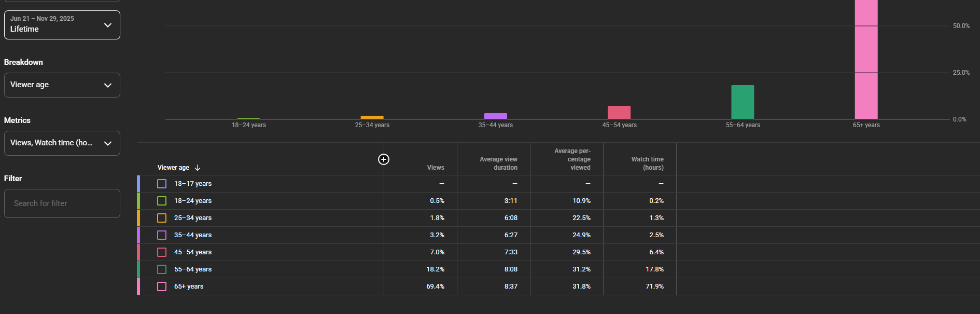The width and height of the screenshot is (980, 314).
Task: Click Average percentage viewed column header
Action: point(572,159)
